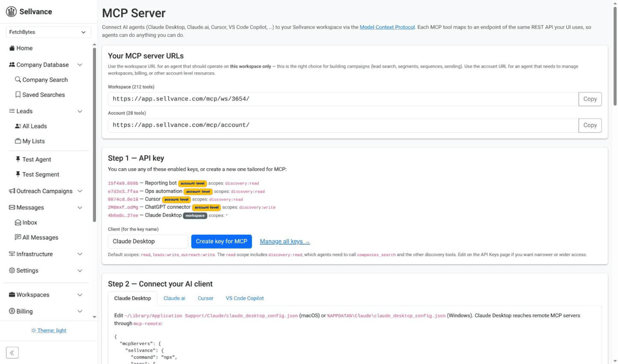Click the Client key name input
Screen dimensions: 618x364
[148, 241]
